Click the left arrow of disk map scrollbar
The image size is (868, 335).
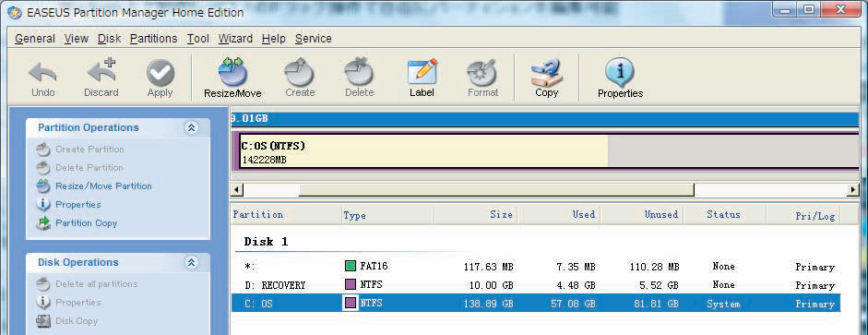(237, 190)
